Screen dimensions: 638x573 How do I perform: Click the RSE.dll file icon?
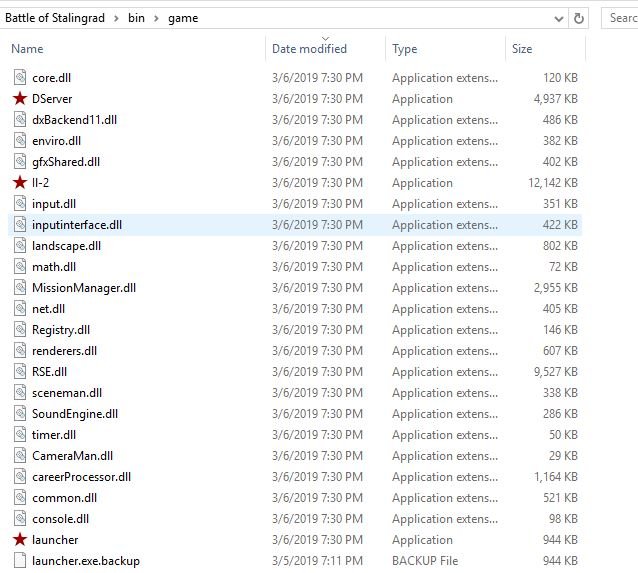point(20,372)
